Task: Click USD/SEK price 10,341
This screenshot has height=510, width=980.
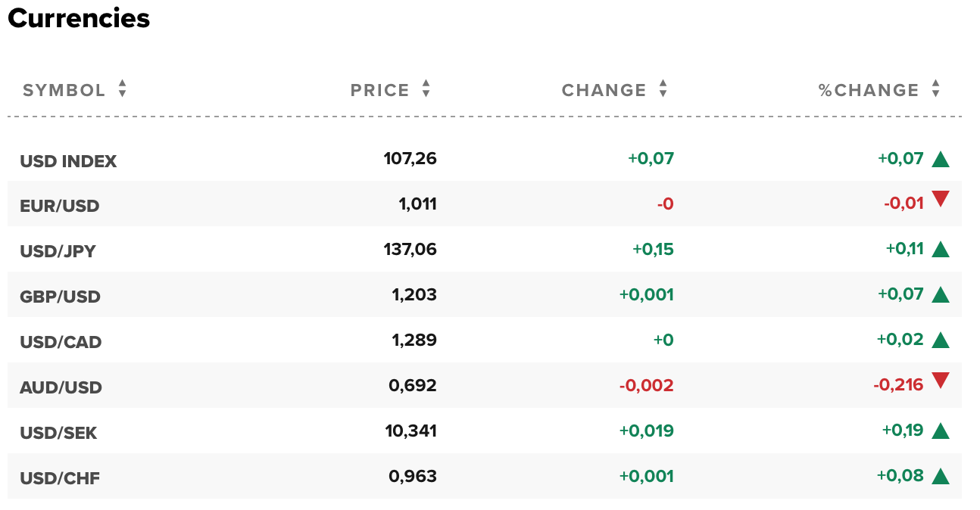Action: click(411, 431)
